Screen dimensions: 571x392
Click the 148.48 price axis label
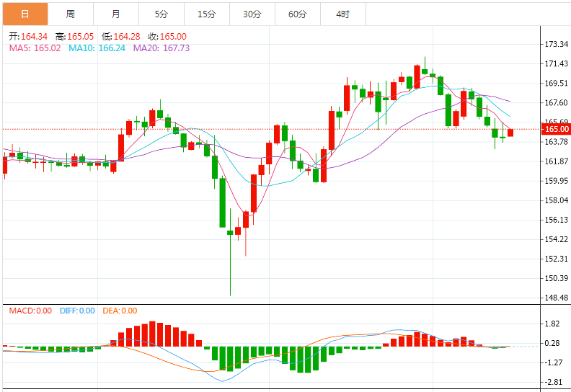click(x=556, y=298)
